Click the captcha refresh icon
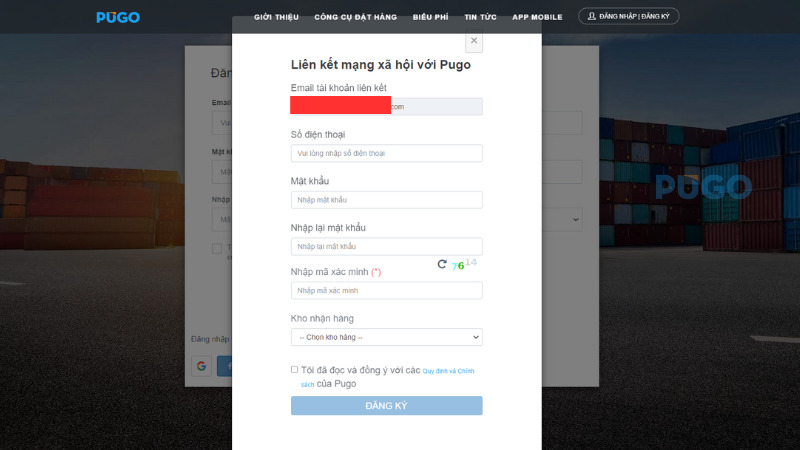This screenshot has width=800, height=450. click(x=442, y=265)
